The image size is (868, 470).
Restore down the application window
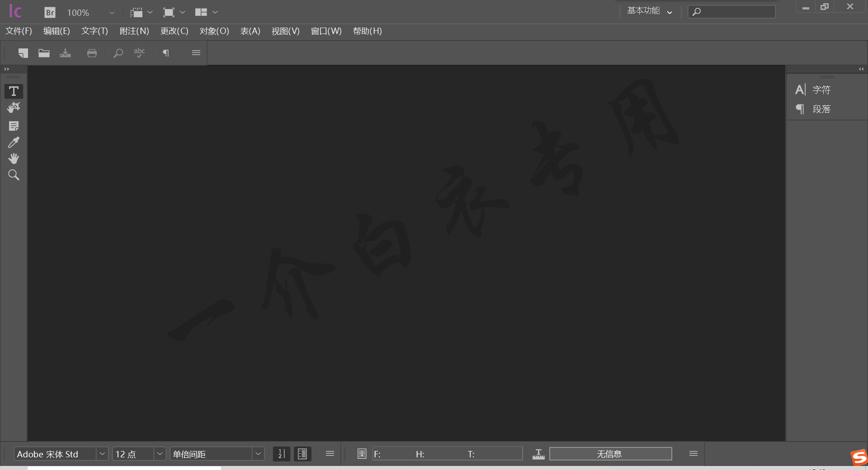click(825, 7)
